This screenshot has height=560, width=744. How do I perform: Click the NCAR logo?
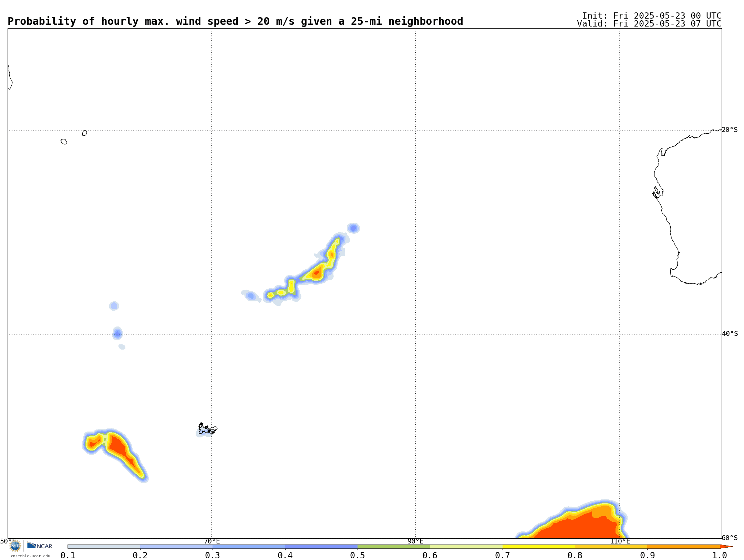pyautogui.click(x=40, y=546)
